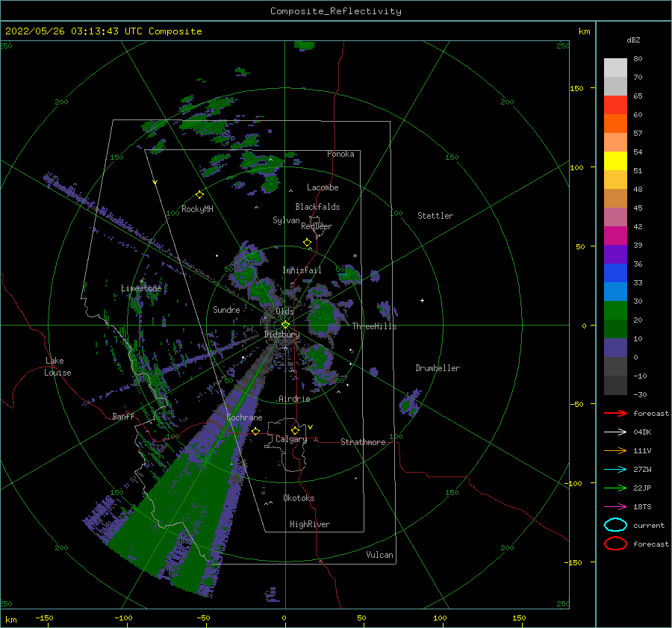Click the yellow radar-site diamond near Didsbury

click(285, 325)
